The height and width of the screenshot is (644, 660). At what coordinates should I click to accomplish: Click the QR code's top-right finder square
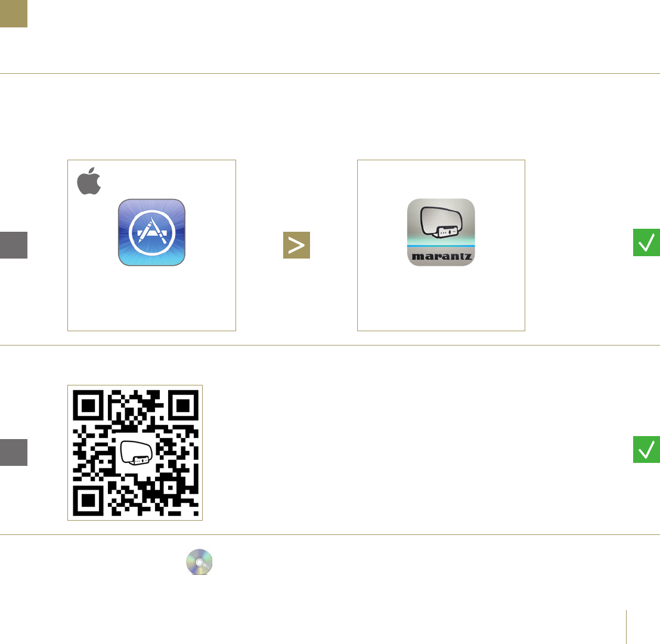[183, 406]
